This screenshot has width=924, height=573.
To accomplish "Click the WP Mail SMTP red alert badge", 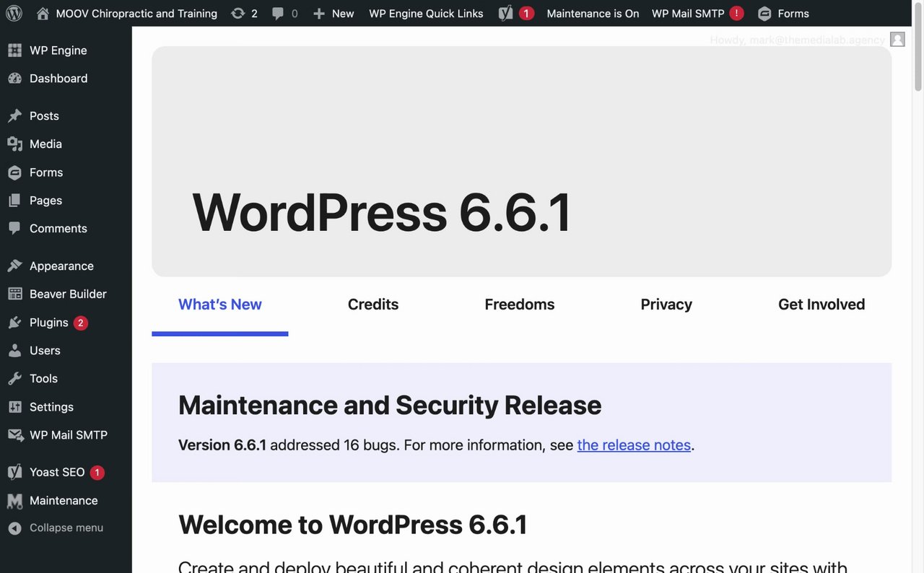I will [x=736, y=14].
